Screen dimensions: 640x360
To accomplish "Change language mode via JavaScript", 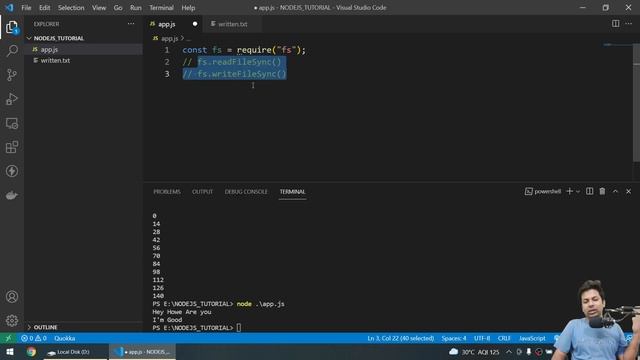I will [x=532, y=338].
